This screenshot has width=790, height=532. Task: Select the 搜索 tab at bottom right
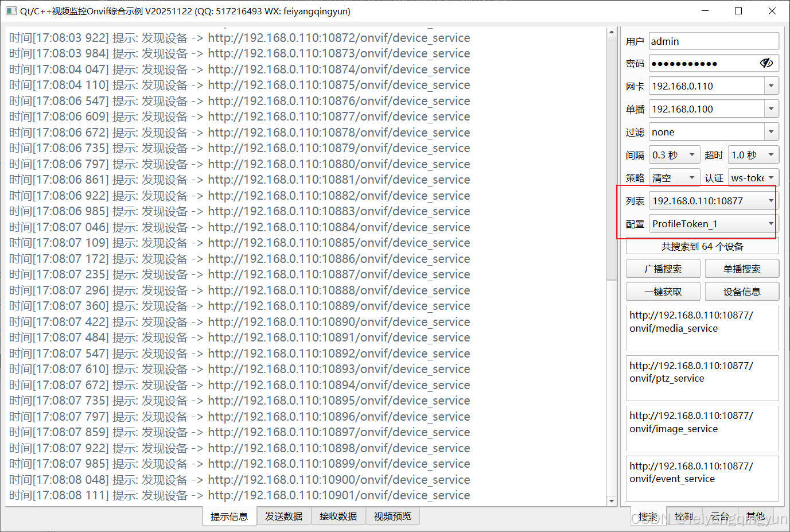648,517
